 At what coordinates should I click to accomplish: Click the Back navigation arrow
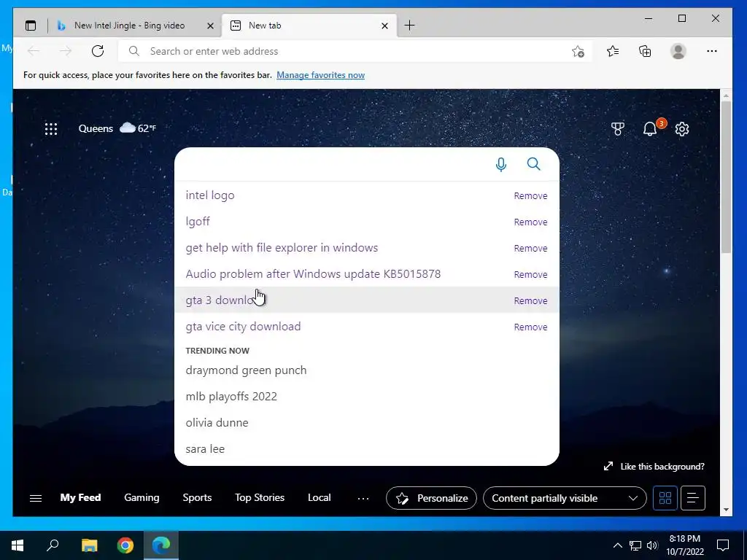tap(34, 51)
